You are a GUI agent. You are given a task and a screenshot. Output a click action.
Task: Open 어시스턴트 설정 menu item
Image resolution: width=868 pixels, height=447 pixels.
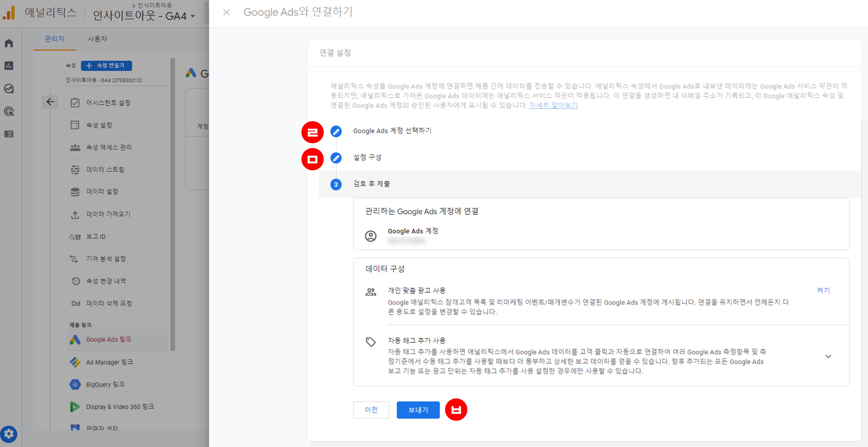[117, 102]
